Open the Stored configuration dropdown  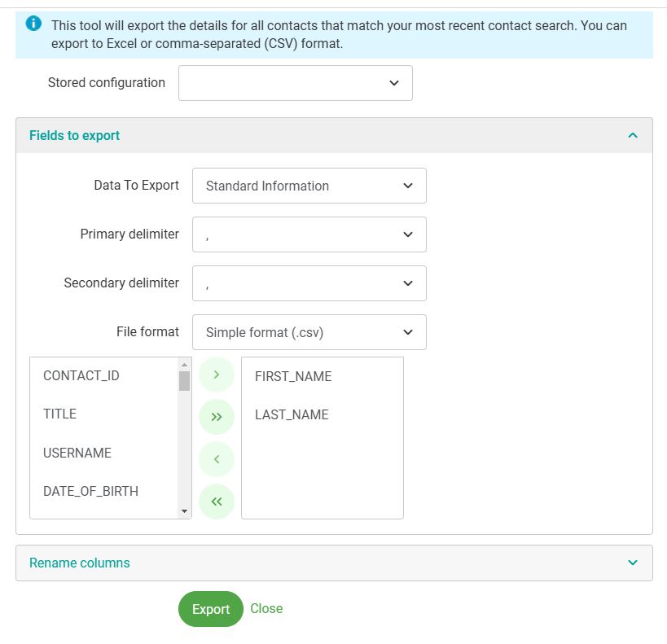296,83
